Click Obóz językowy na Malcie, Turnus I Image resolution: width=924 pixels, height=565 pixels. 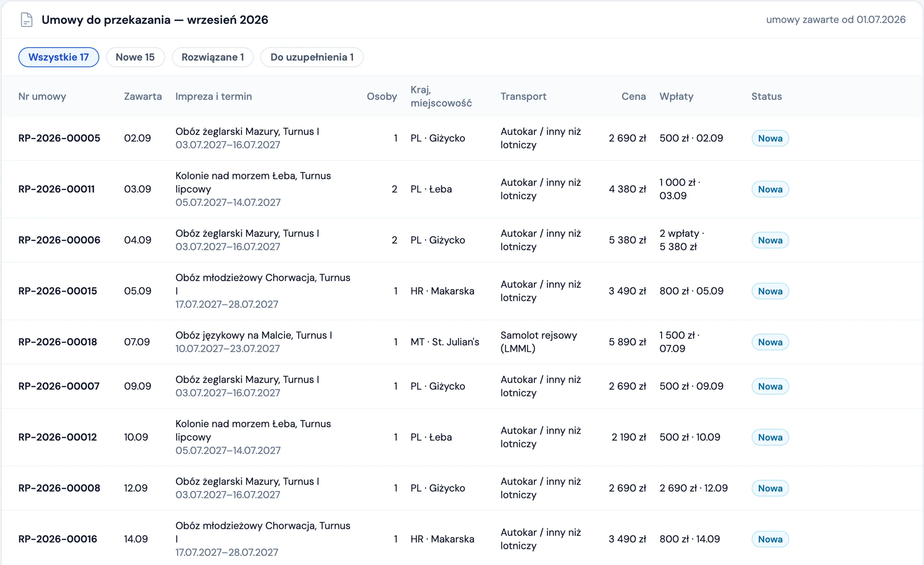254,335
